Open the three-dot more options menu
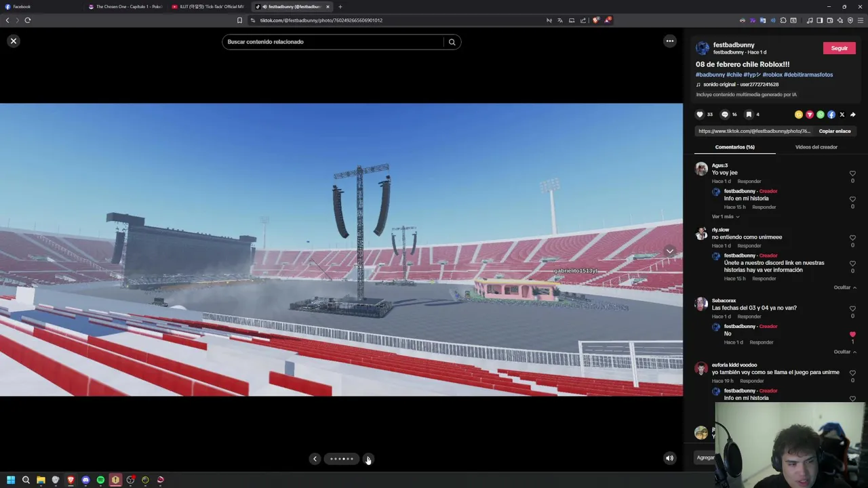This screenshot has width=868, height=488. pyautogui.click(x=669, y=41)
